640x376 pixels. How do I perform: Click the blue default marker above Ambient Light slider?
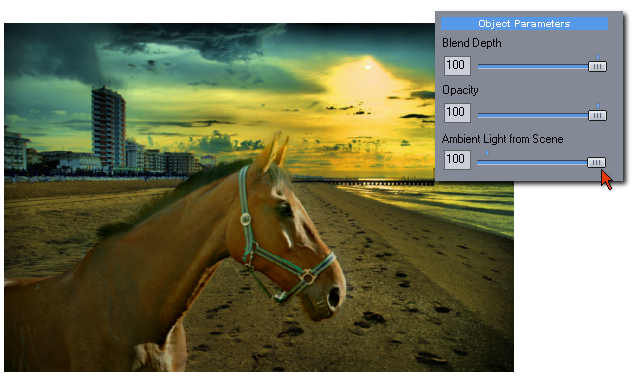click(487, 153)
